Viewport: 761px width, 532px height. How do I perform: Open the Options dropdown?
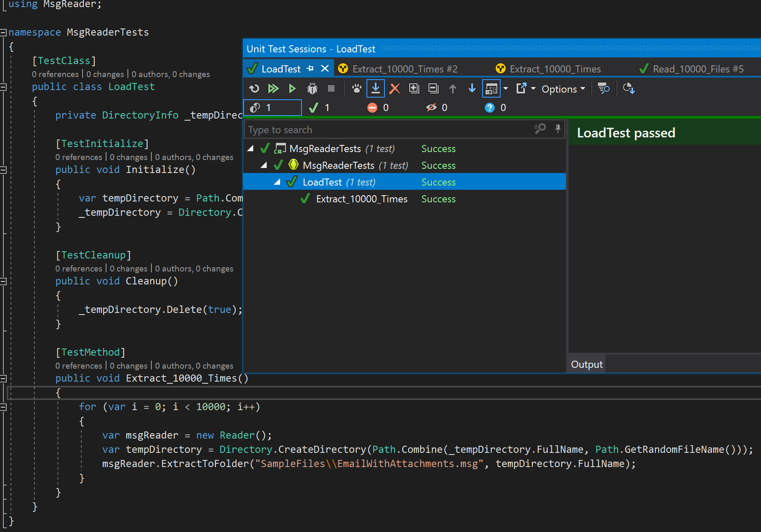tap(562, 88)
